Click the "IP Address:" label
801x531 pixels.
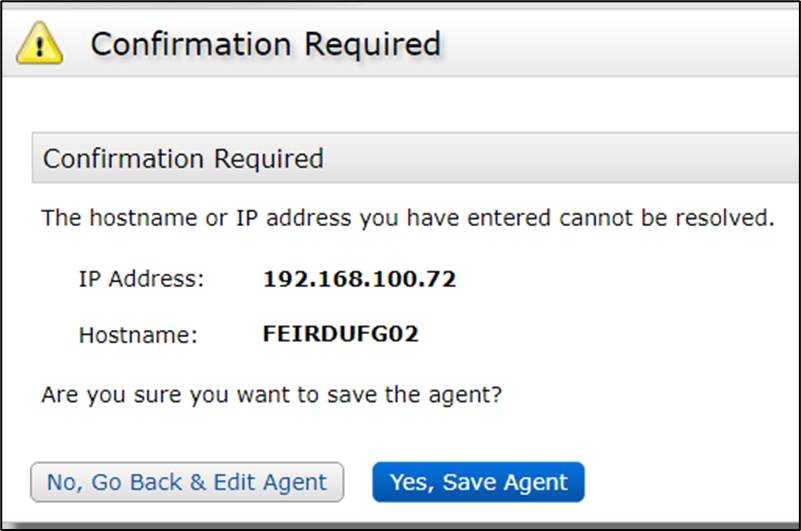[141, 280]
